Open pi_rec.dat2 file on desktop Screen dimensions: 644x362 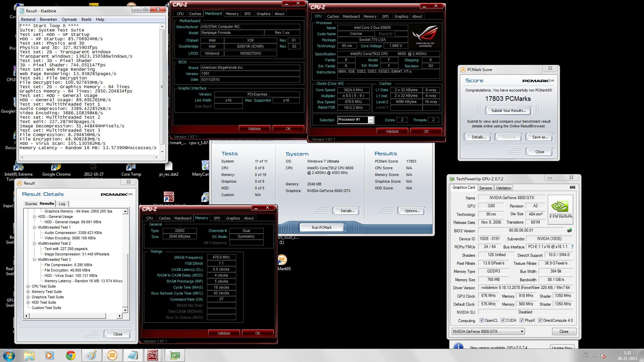tap(169, 169)
